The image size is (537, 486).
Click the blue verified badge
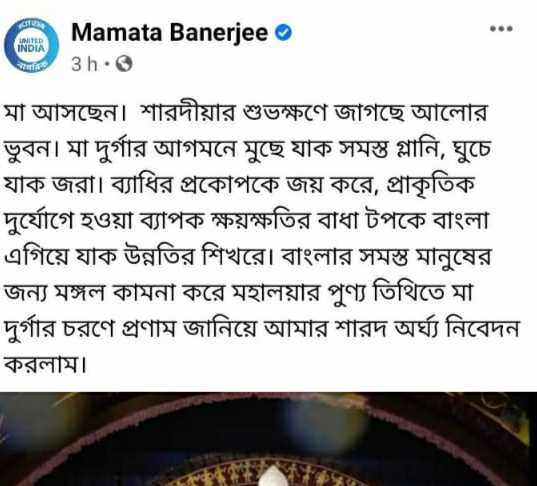(283, 33)
